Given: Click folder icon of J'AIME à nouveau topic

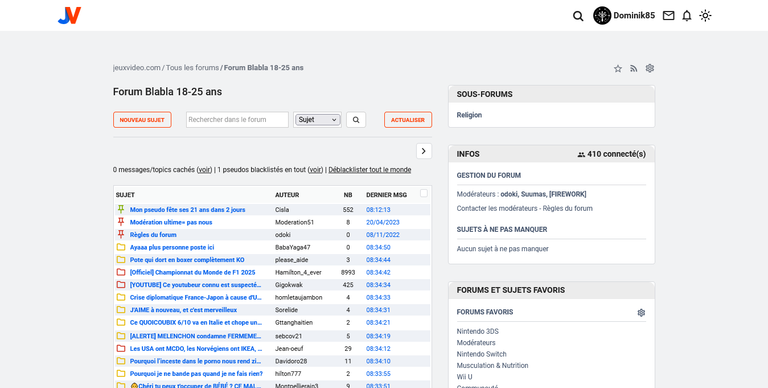Looking at the screenshot, I should pyautogui.click(x=121, y=310).
